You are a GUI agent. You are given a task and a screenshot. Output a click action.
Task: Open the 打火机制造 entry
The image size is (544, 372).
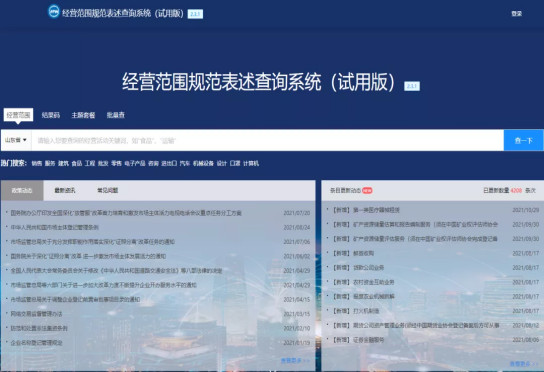click(x=356, y=311)
